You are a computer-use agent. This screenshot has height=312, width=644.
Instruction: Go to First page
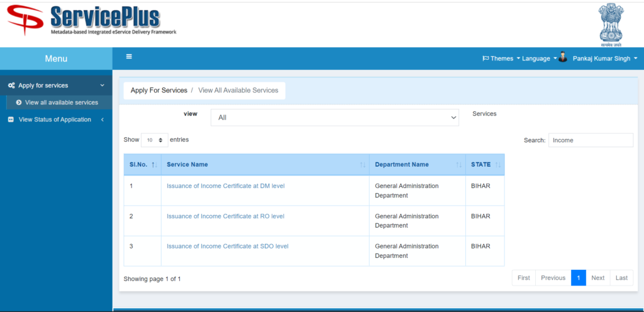click(524, 278)
